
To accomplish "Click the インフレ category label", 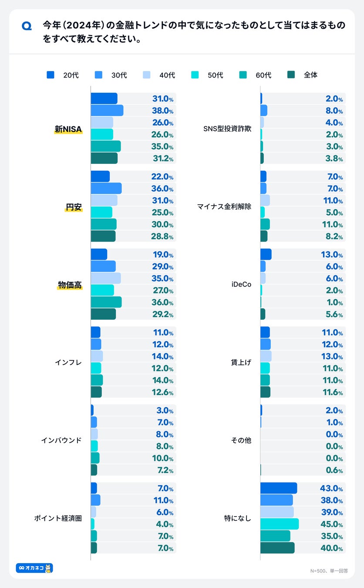I will pyautogui.click(x=68, y=362).
